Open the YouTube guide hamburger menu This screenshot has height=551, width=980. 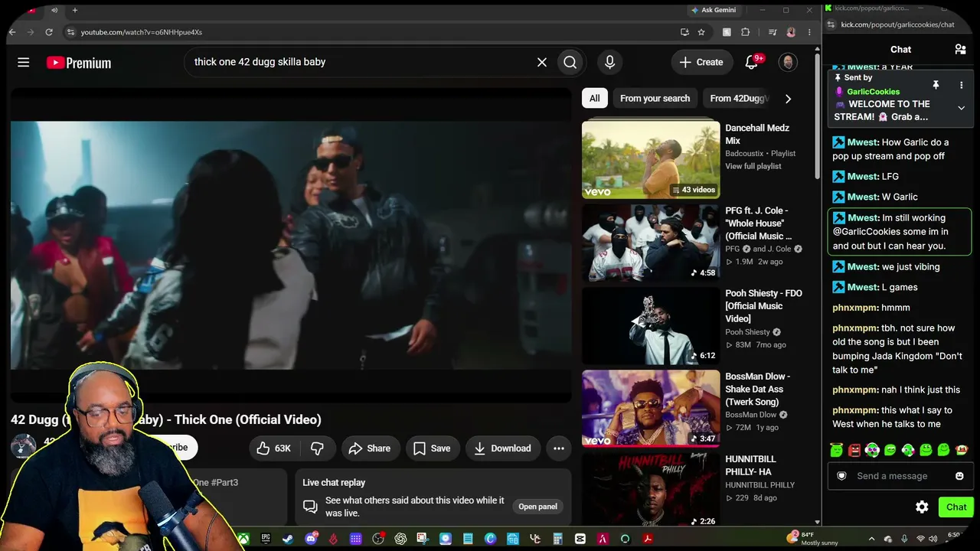24,63
